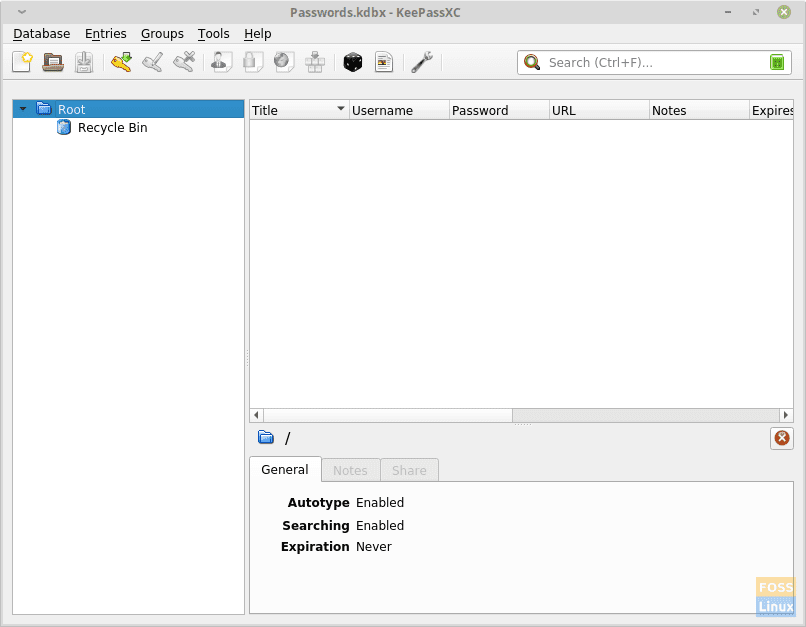This screenshot has height=627, width=806.
Task: Open application settings with the wrench icon
Action: (x=422, y=61)
